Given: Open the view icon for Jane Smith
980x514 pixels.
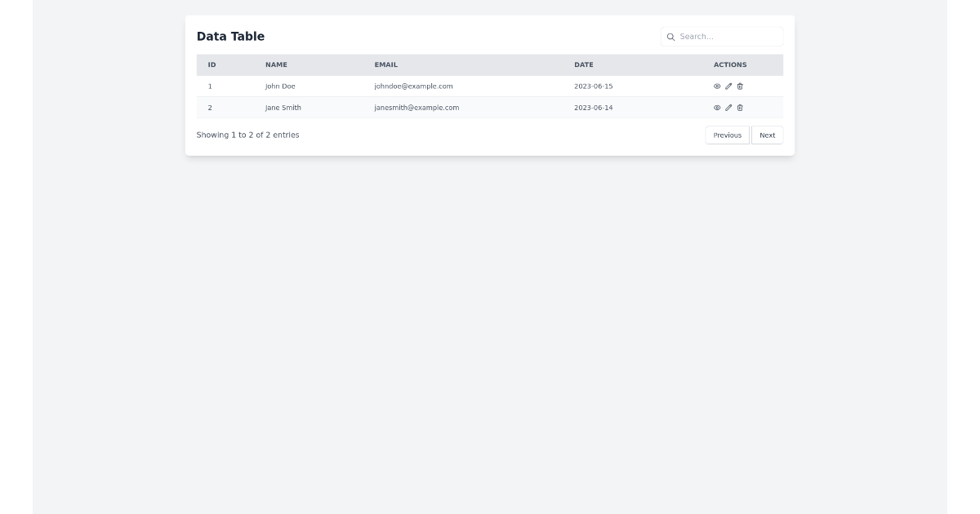Looking at the screenshot, I should 717,107.
